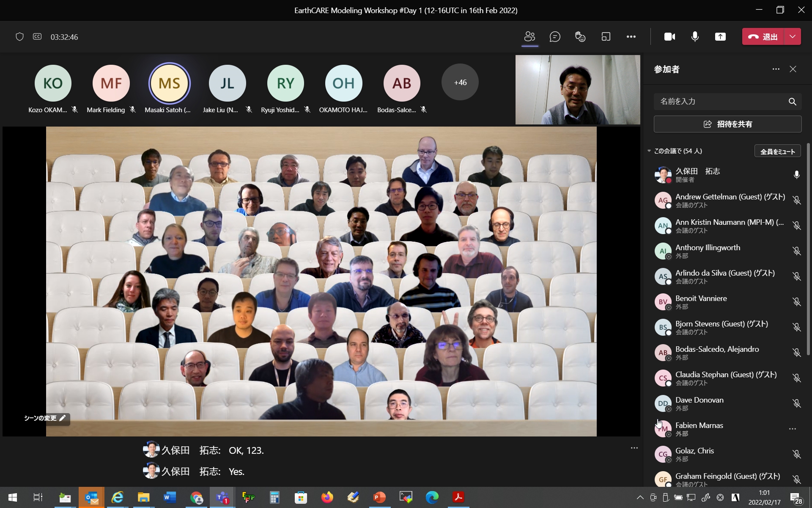Open Outlook from taskbar
This screenshot has width=812, height=508.
click(x=91, y=497)
